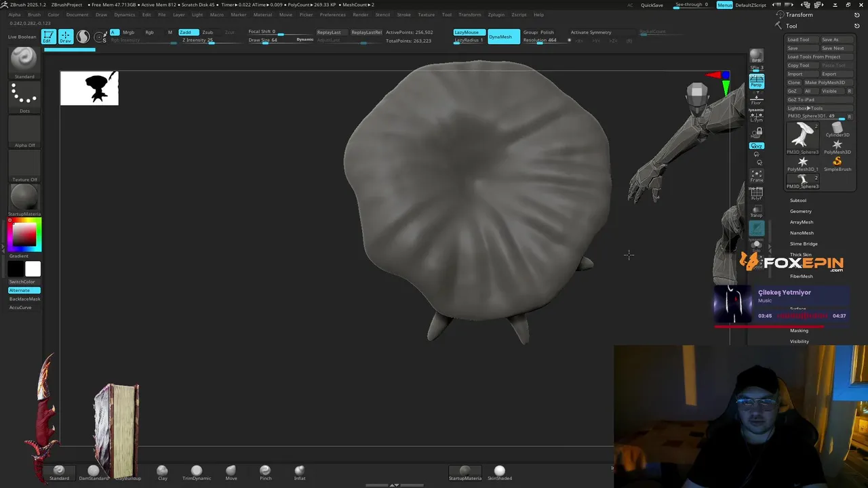Expand the Slime Bridge subpalette

pos(804,243)
